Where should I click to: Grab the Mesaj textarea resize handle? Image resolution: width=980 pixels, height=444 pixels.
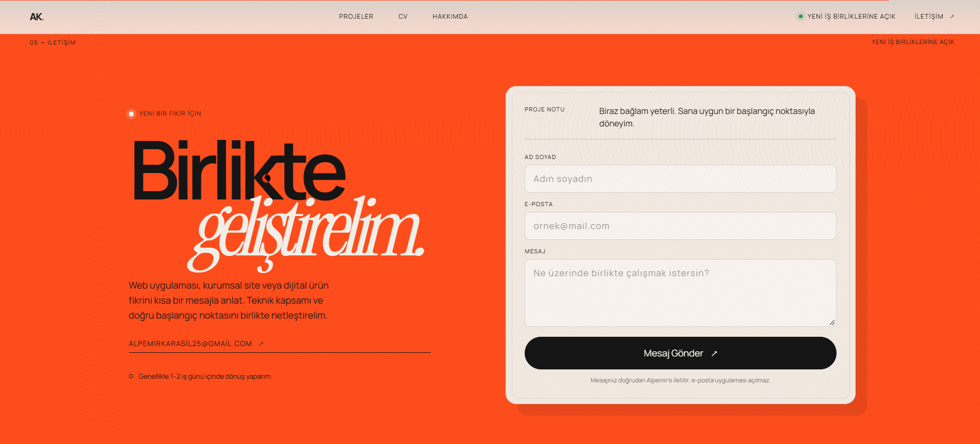pos(832,322)
